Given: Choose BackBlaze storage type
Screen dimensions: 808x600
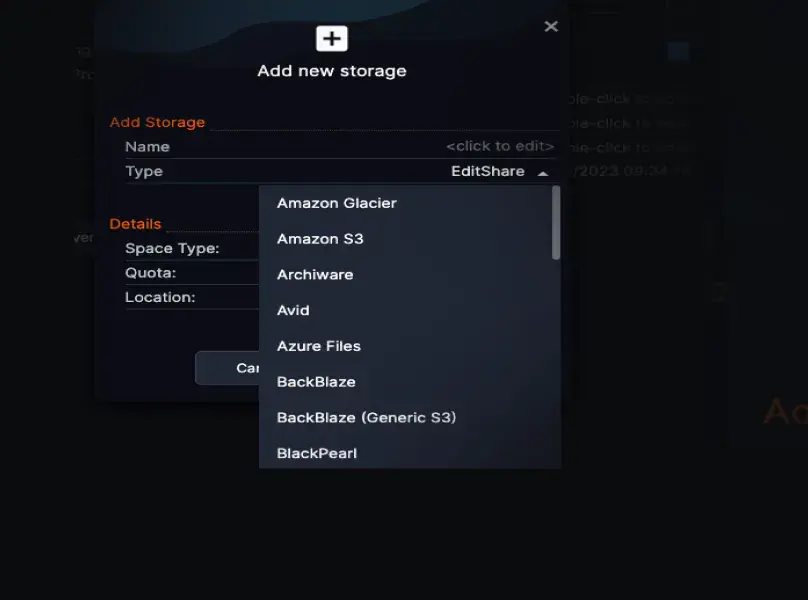Looking at the screenshot, I should tap(316, 382).
